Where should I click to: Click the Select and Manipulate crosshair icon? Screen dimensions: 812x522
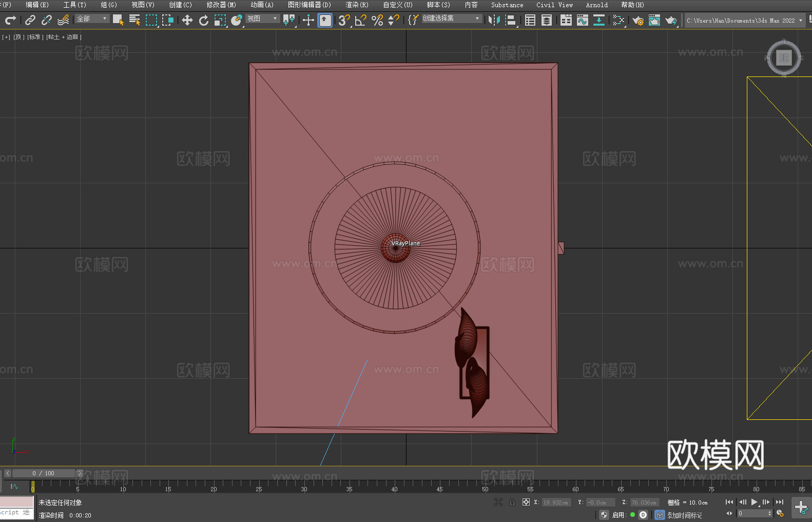click(308, 20)
